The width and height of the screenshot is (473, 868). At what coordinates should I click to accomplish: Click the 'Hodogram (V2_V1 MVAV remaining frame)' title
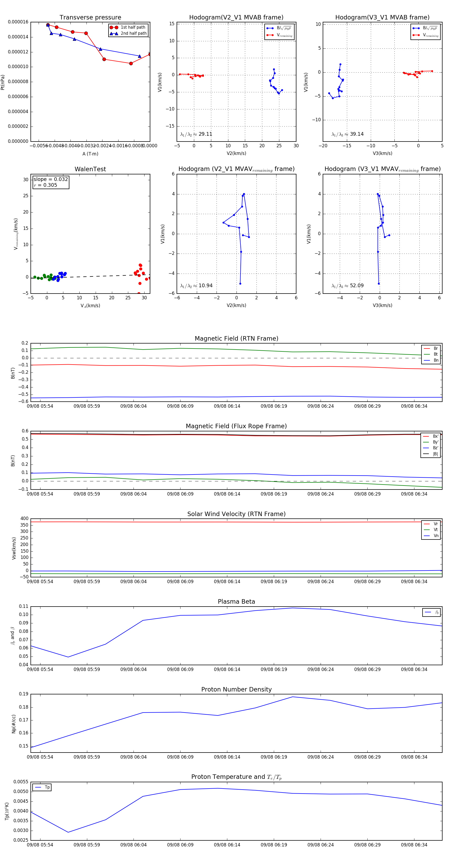pyautogui.click(x=236, y=169)
